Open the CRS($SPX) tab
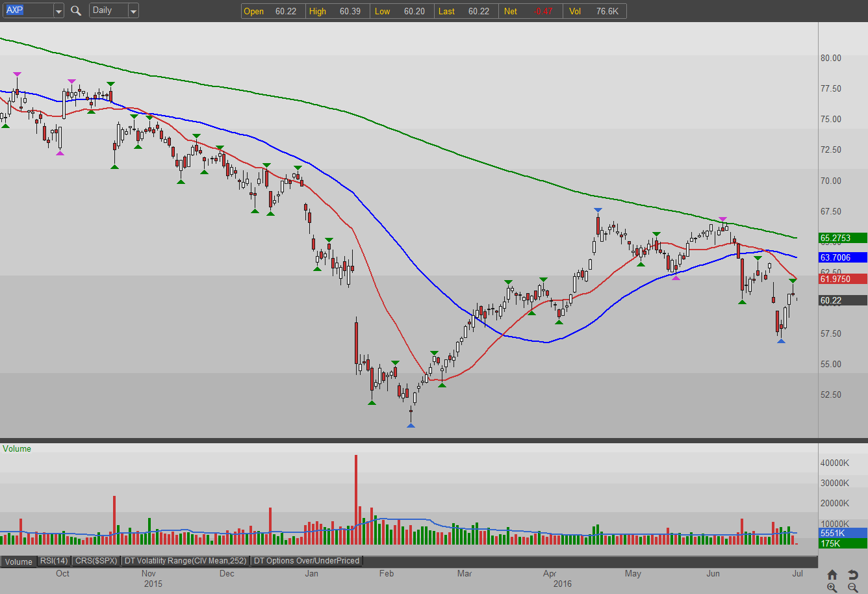The width and height of the screenshot is (868, 594). coord(96,561)
